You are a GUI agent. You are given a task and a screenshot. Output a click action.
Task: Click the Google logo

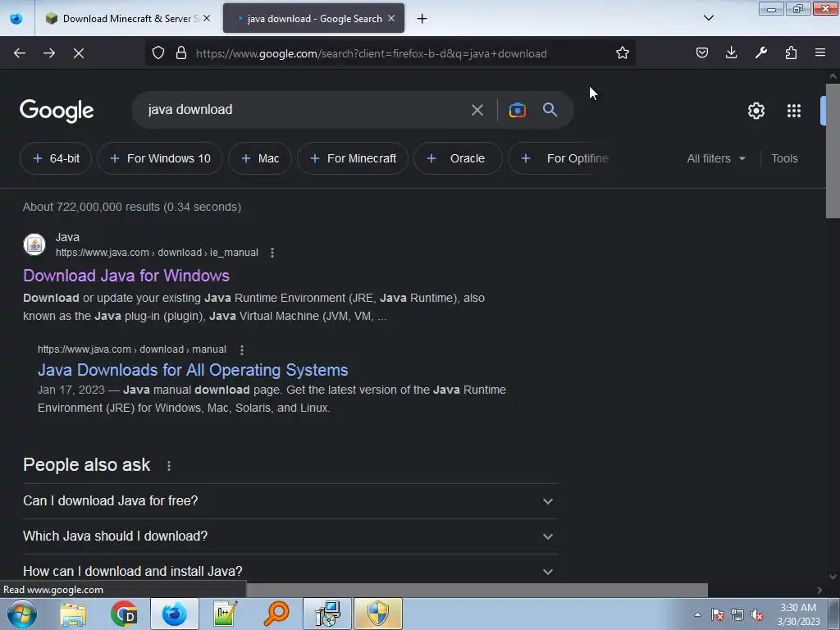tap(57, 111)
